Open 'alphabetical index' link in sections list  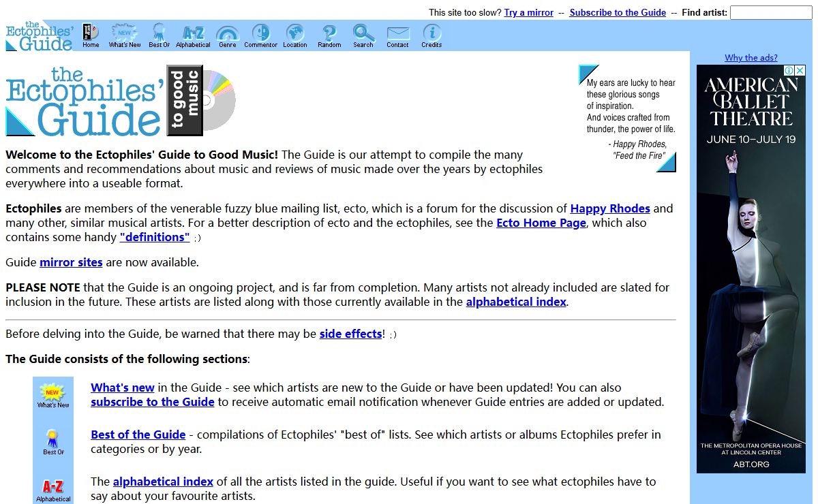pos(163,482)
